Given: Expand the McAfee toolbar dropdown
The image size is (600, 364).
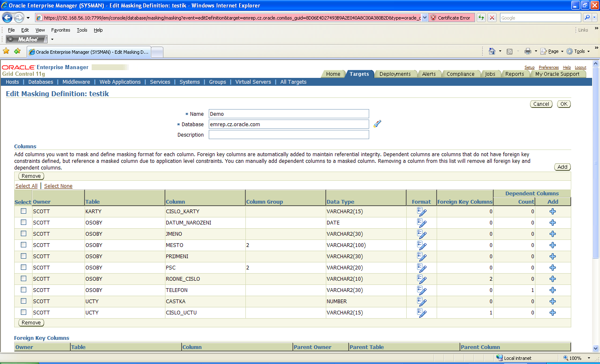Looking at the screenshot, I should [x=52, y=40].
